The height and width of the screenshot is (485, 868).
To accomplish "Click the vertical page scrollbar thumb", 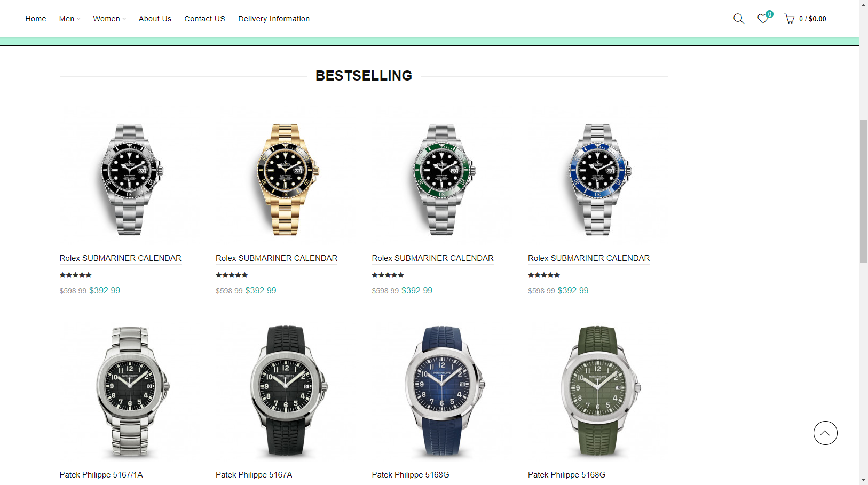I will coord(863,191).
